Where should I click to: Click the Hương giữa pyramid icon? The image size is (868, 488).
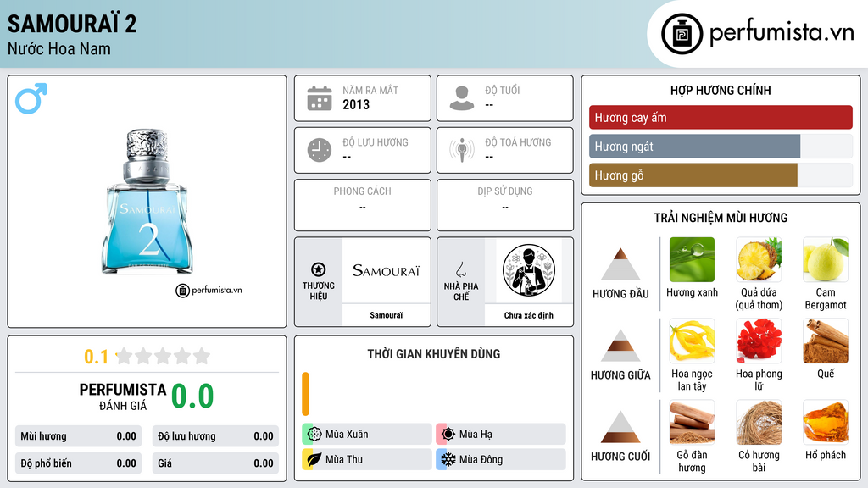pyautogui.click(x=620, y=346)
